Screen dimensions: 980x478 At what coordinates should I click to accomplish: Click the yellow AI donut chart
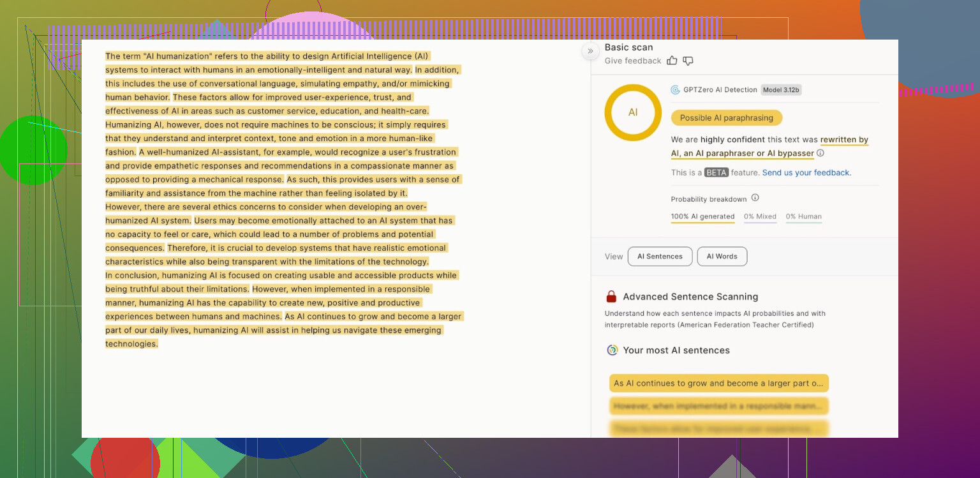click(x=632, y=112)
